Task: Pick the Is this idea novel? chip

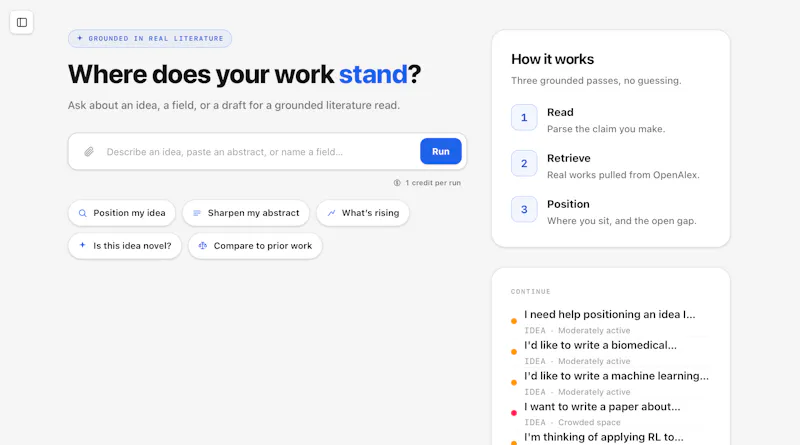Action: tap(125, 246)
